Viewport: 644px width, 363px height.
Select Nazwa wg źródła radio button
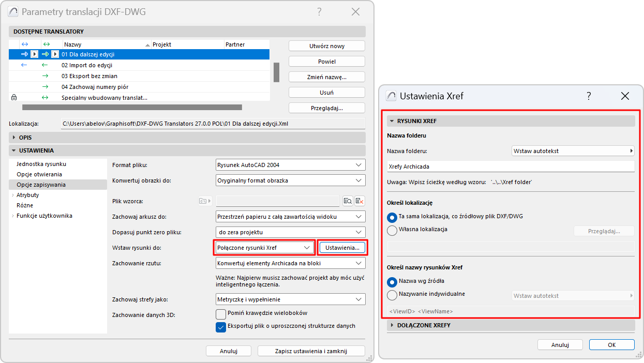pos(392,282)
